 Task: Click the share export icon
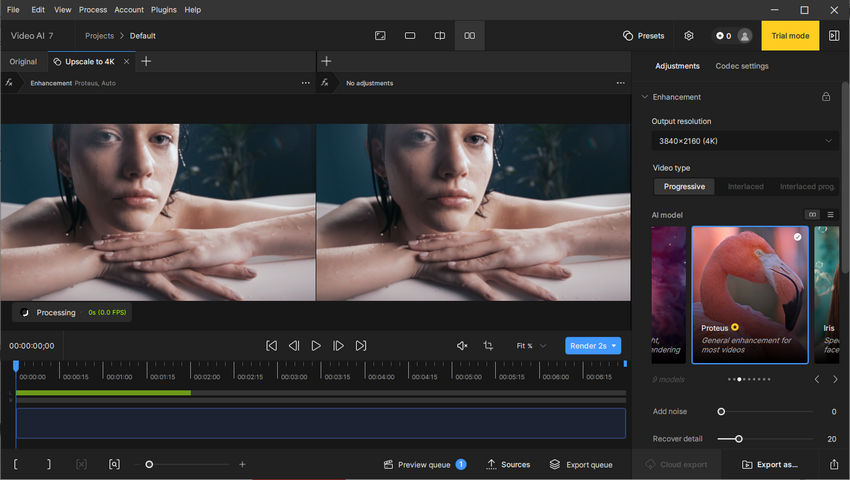click(834, 464)
